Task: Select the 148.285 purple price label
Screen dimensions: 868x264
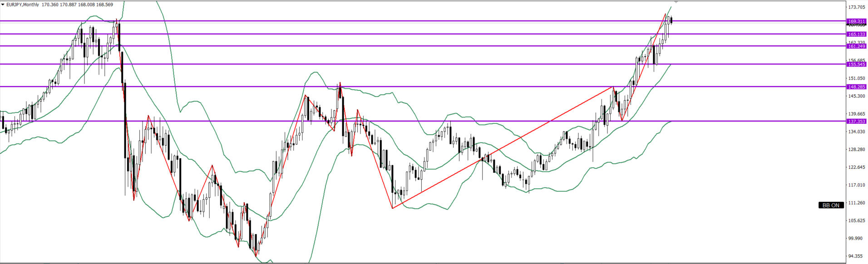Action: click(x=856, y=87)
